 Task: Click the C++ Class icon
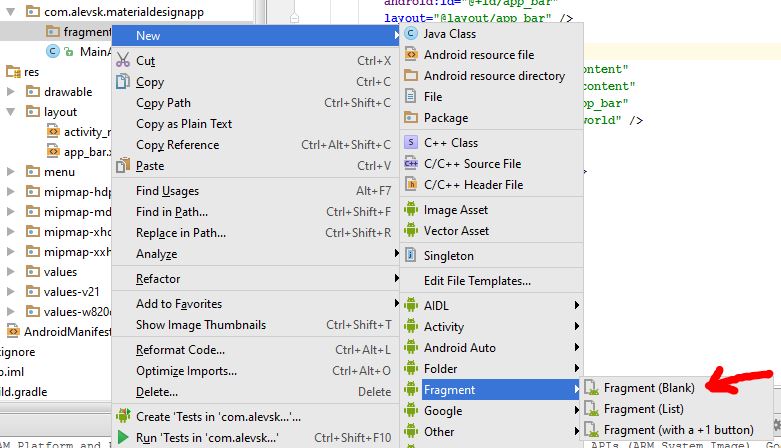411,143
